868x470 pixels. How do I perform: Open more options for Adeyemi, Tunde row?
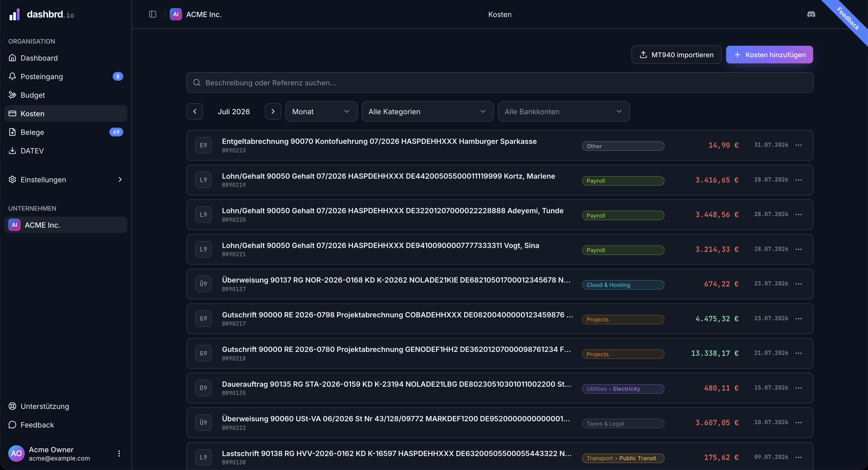(799, 215)
